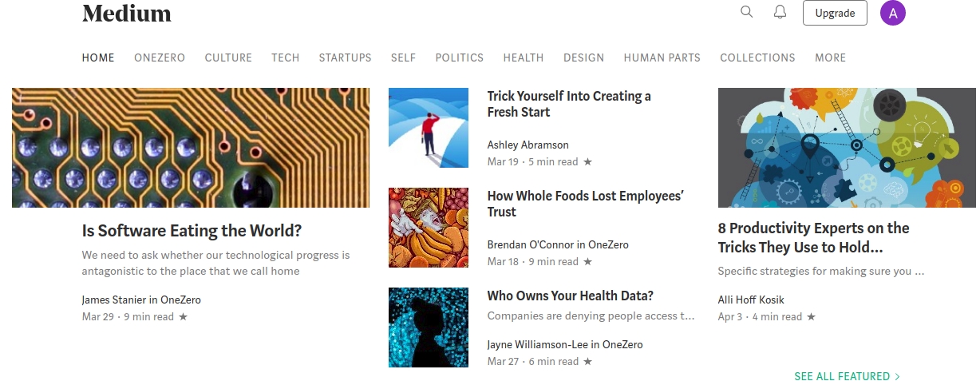Open the Whole Foods fruit illustration thumbnail
Viewport: 980px width, 385px height.
coord(429,228)
